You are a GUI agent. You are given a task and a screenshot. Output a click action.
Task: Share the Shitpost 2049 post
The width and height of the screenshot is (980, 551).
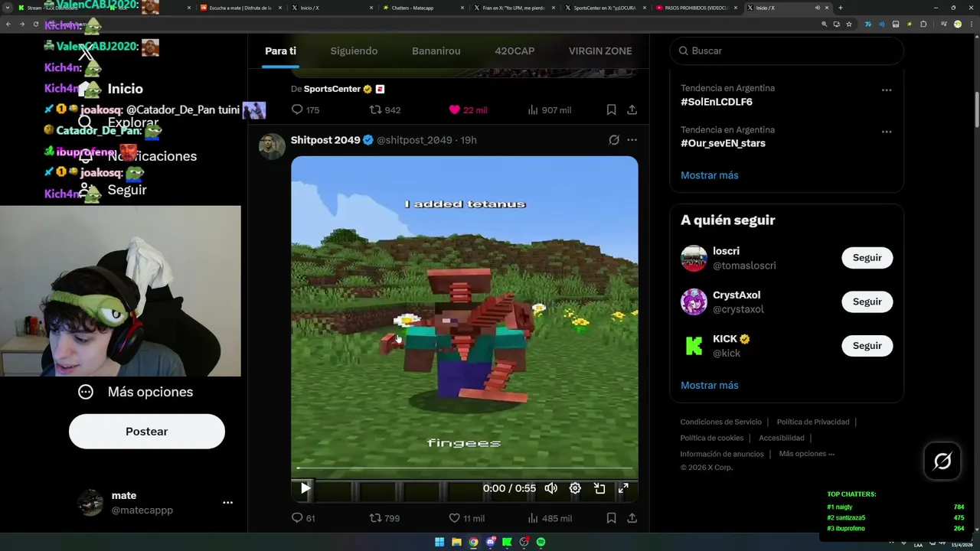pos(632,518)
